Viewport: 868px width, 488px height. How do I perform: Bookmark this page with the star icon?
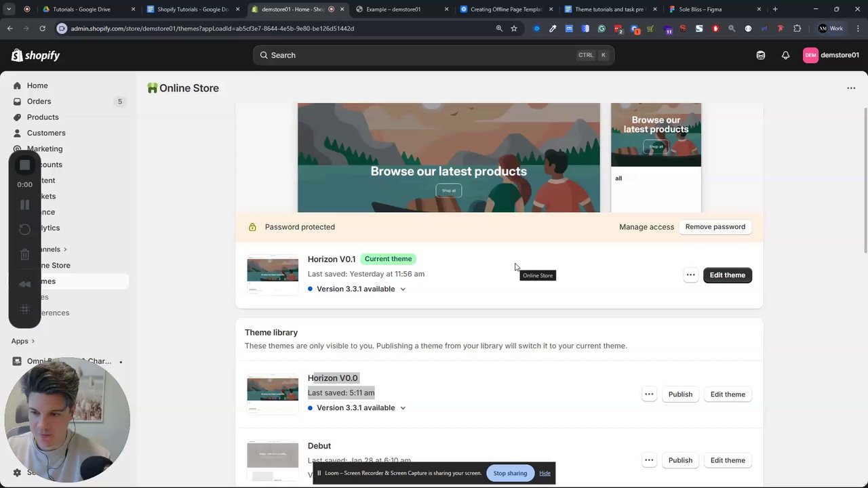[x=514, y=28]
